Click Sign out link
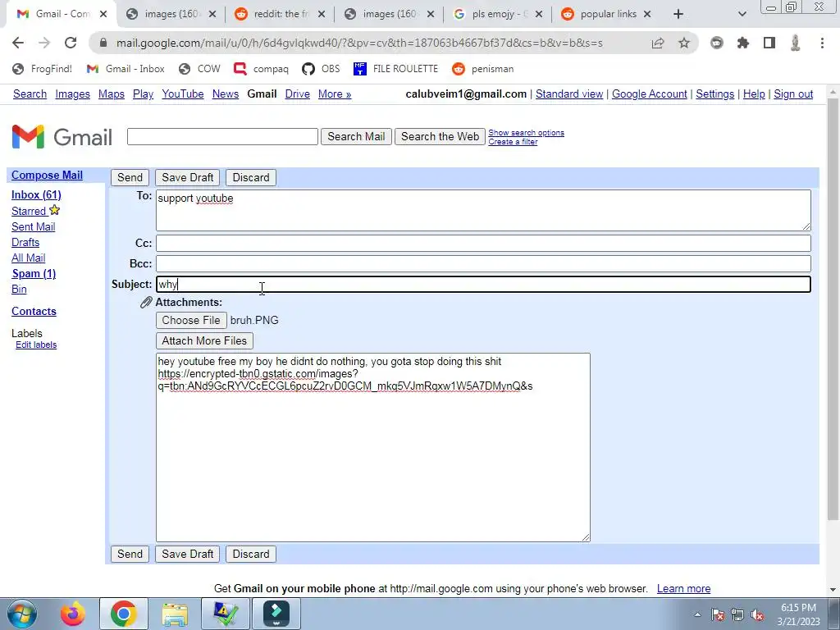This screenshot has height=630, width=840. coord(793,94)
